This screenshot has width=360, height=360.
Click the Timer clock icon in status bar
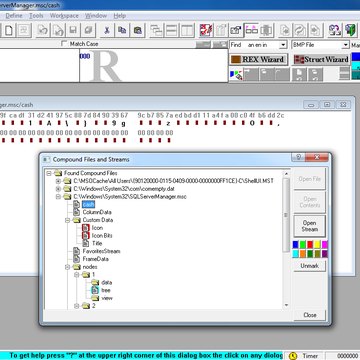pyautogui.click(x=293, y=356)
